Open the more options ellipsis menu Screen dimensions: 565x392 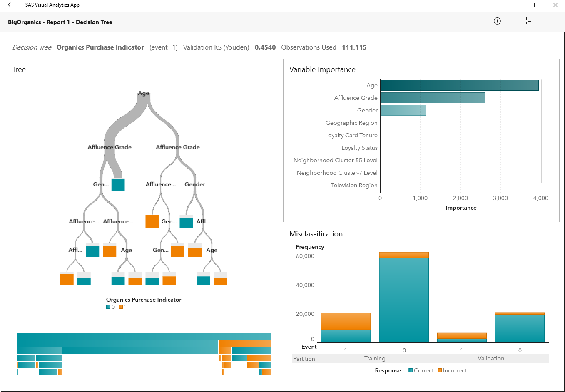point(555,22)
